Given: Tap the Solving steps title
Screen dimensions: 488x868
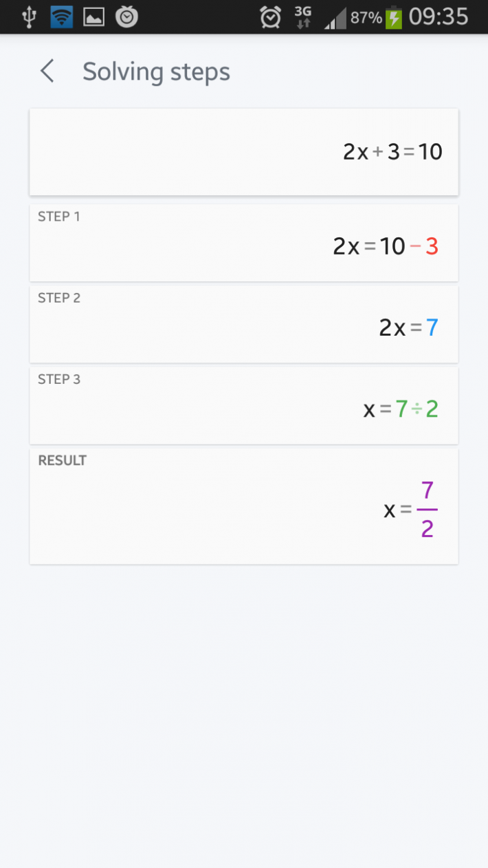Looking at the screenshot, I should point(157,72).
